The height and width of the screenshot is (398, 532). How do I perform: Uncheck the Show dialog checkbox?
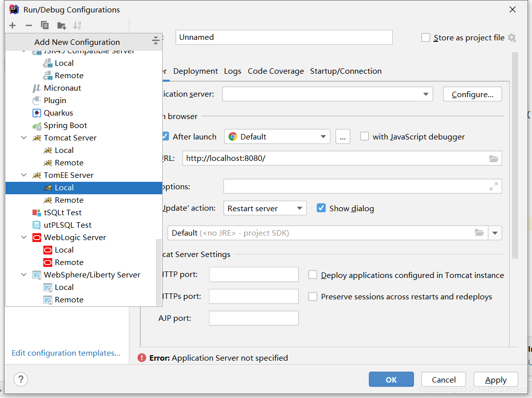pos(321,208)
